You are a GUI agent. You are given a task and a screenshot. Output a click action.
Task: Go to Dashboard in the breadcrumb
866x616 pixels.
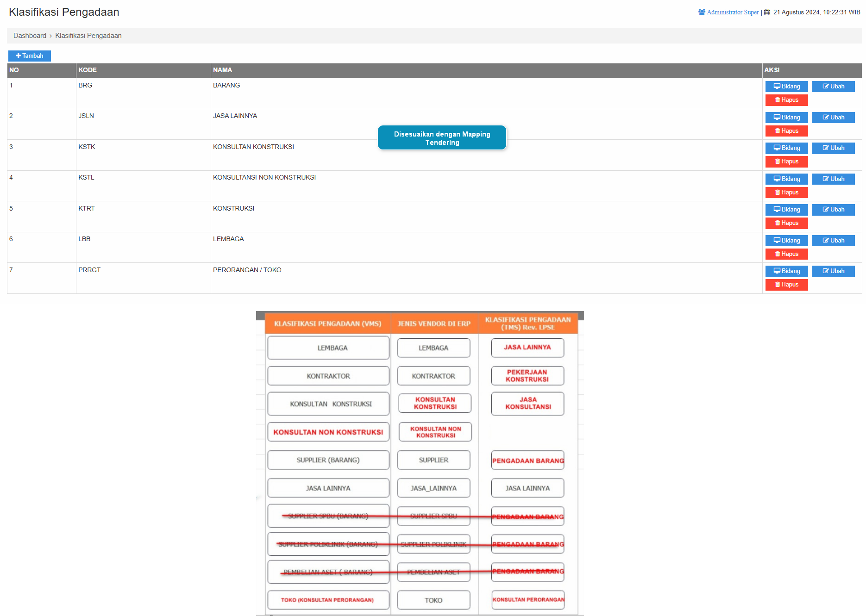click(x=30, y=36)
